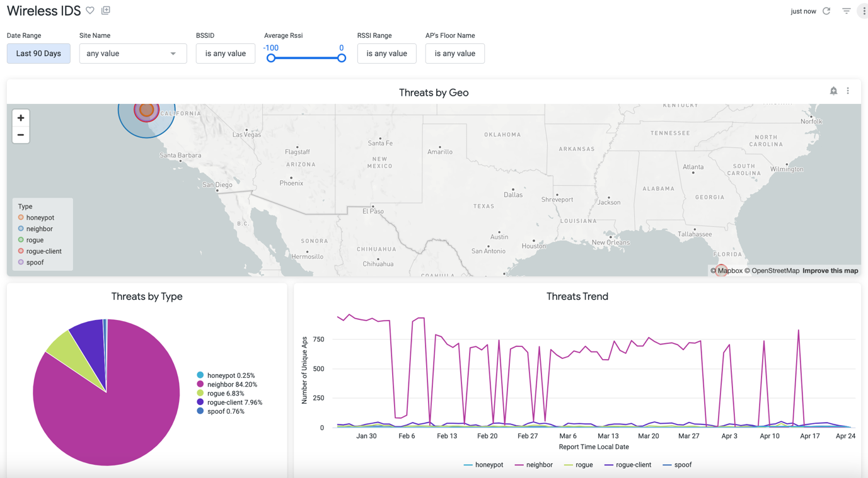The image size is (868, 478).
Task: Toggle honeypot series in Threats Trend legend
Action: pyautogui.click(x=483, y=465)
